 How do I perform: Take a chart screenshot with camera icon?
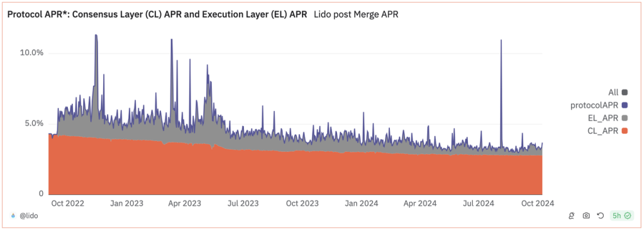(586, 216)
